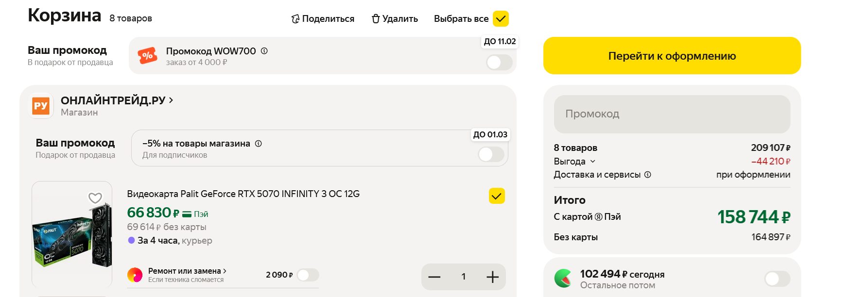Click the info icon next to Доставка и сервисы
868x297 pixels.
click(x=648, y=175)
